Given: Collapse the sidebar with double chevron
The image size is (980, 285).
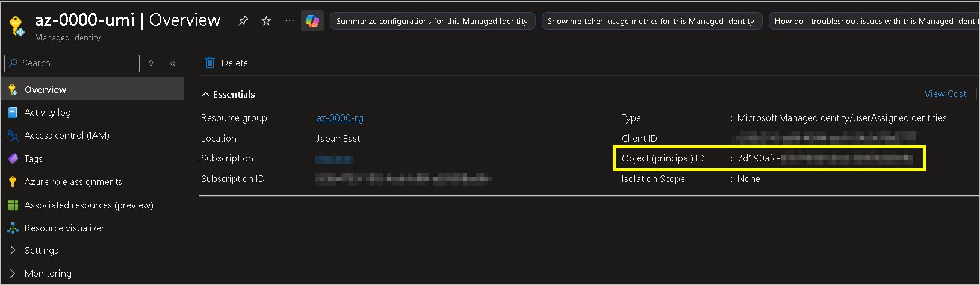Looking at the screenshot, I should click(x=173, y=63).
